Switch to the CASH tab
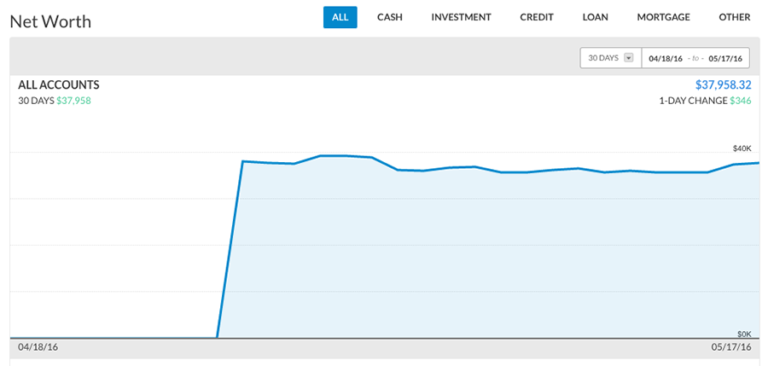Image resolution: width=768 pixels, height=366 pixels. pyautogui.click(x=389, y=17)
